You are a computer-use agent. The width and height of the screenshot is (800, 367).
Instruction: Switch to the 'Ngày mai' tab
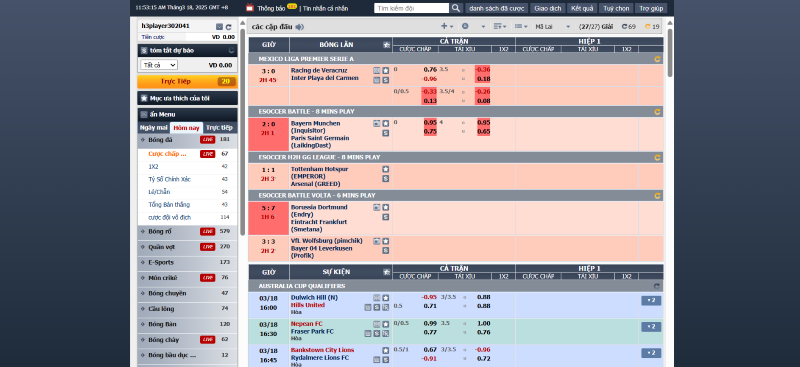click(x=154, y=128)
